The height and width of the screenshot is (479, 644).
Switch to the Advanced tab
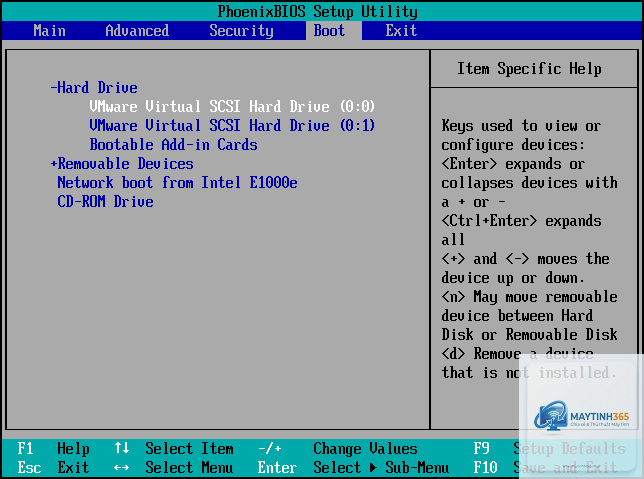pos(137,31)
